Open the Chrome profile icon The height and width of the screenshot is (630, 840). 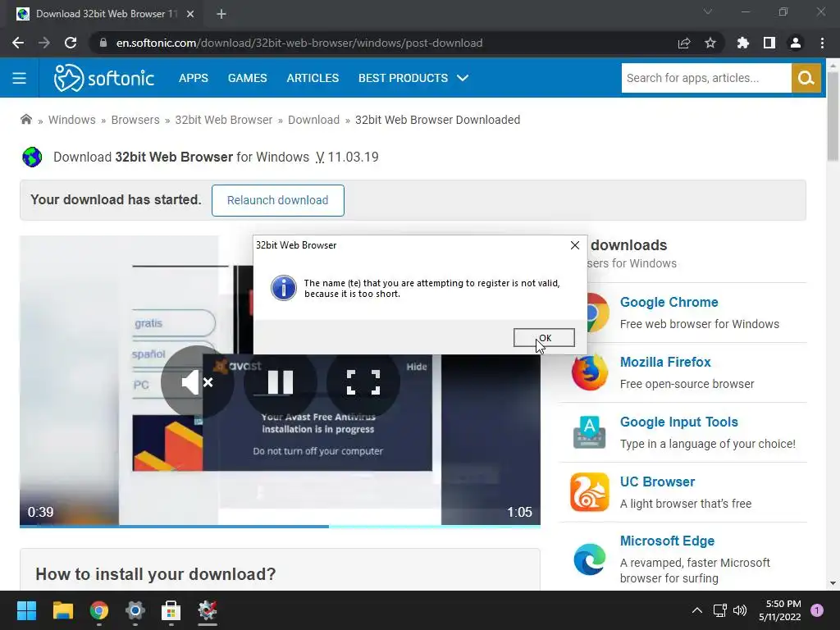click(796, 43)
